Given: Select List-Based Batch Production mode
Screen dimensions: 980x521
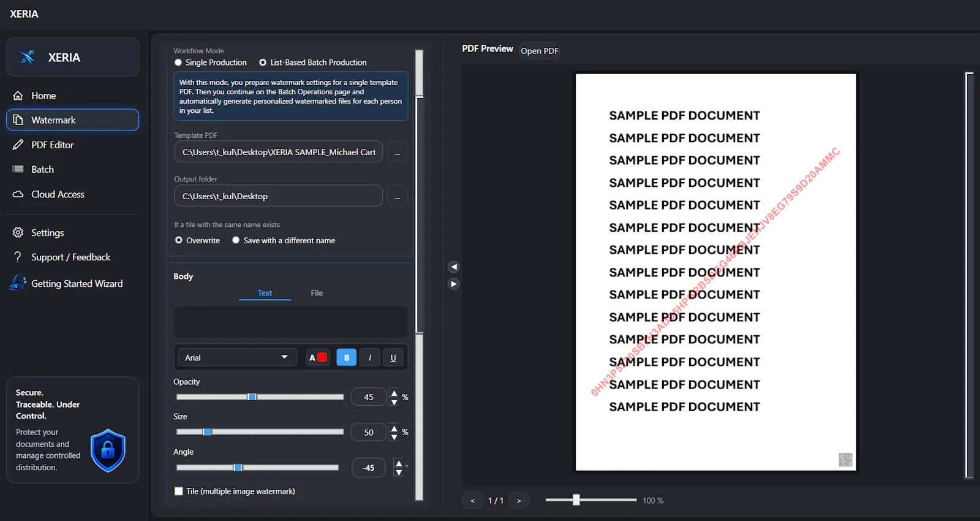Looking at the screenshot, I should (313, 63).
